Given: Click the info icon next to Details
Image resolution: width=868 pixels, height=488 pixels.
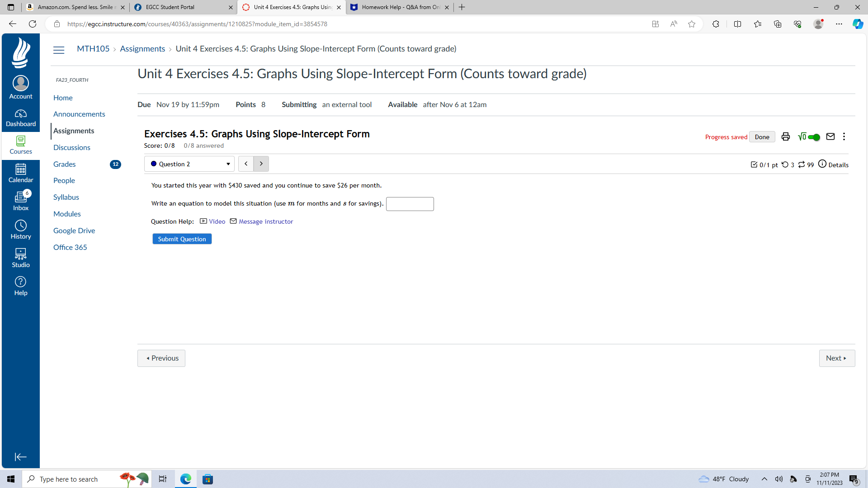Looking at the screenshot, I should (x=822, y=164).
